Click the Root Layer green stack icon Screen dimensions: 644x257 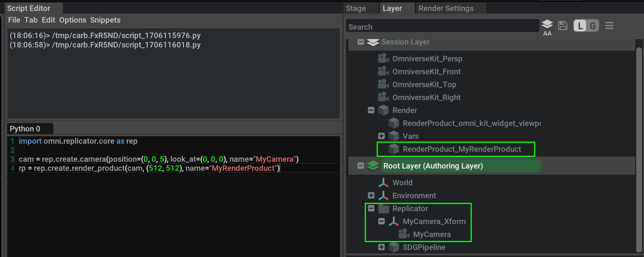pyautogui.click(x=373, y=166)
